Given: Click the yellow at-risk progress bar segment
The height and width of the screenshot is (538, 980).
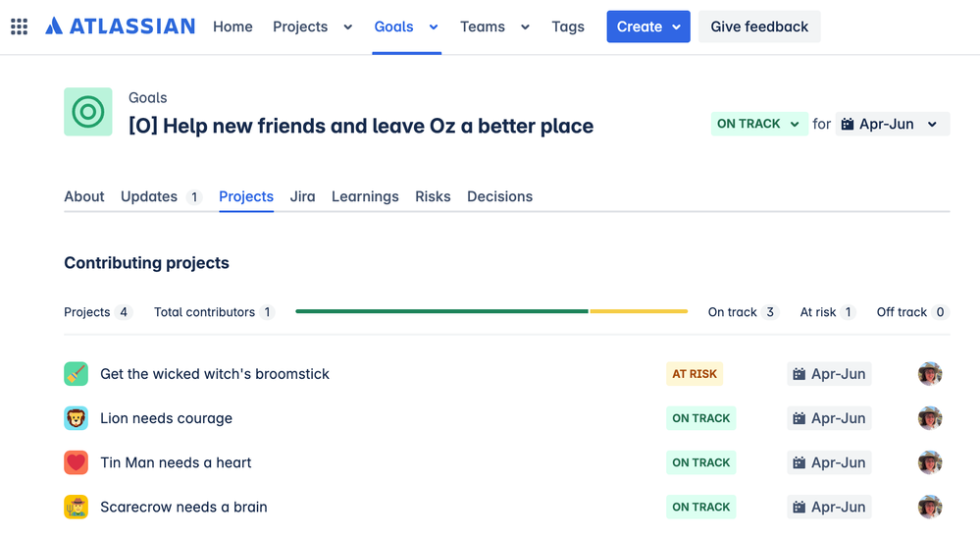Looking at the screenshot, I should pyautogui.click(x=639, y=311).
